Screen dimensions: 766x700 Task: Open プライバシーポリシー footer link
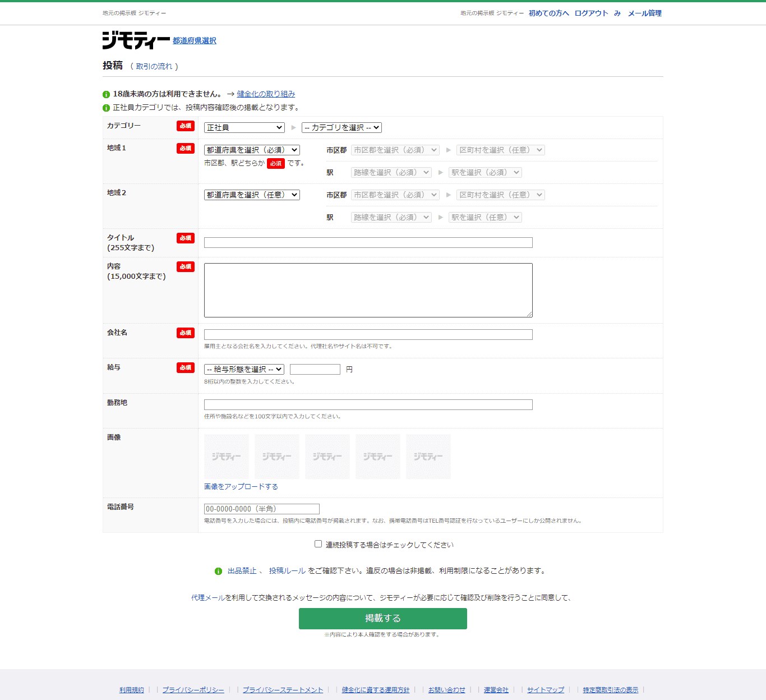pos(193,690)
